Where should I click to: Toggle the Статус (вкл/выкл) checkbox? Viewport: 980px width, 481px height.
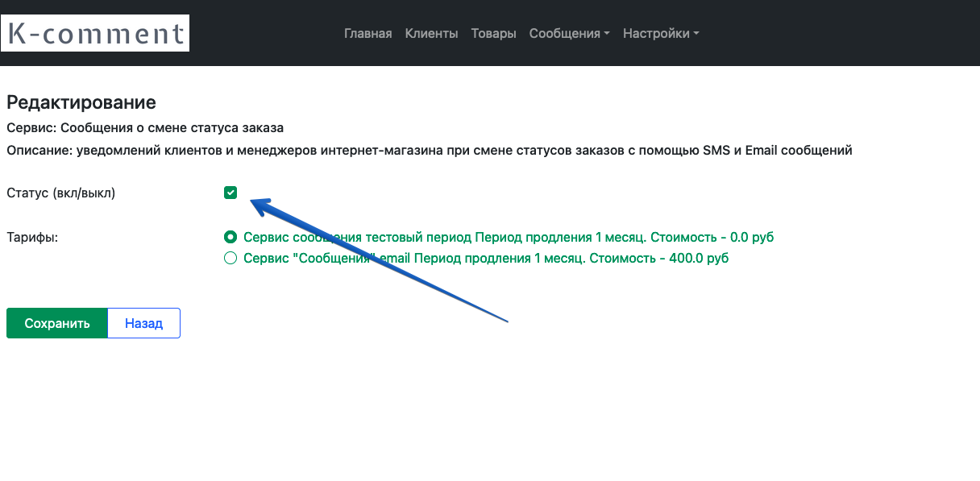pyautogui.click(x=230, y=193)
